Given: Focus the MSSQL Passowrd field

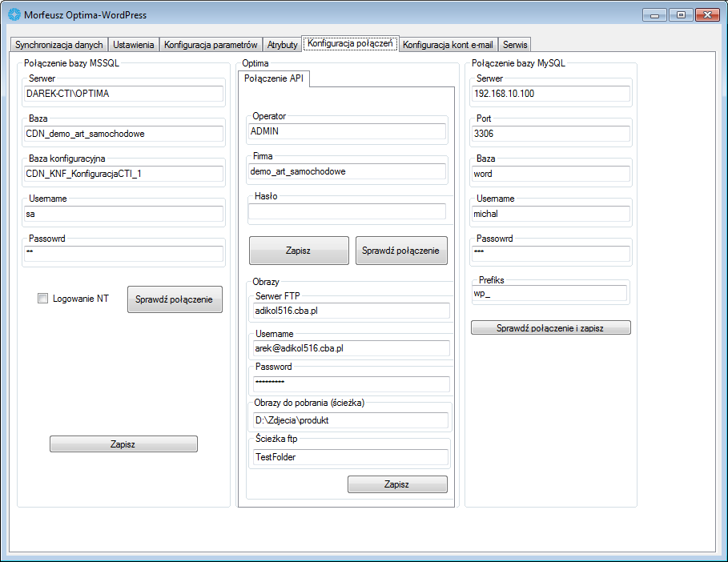Looking at the screenshot, I should tap(123, 254).
